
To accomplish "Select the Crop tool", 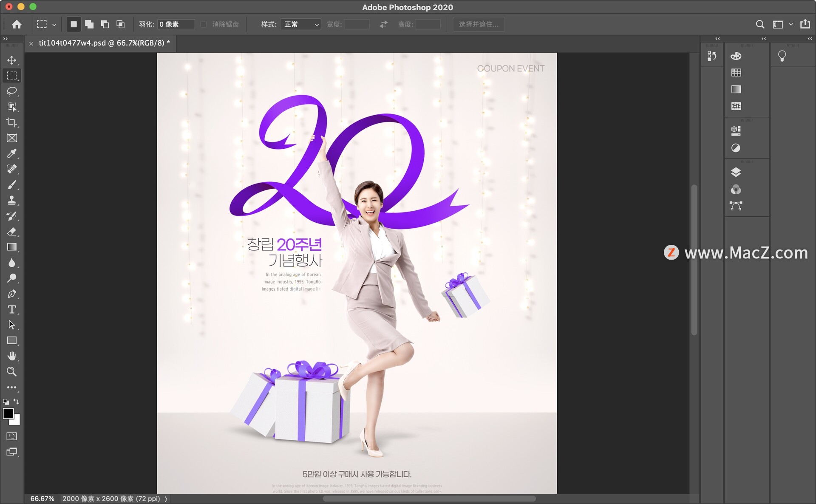I will (12, 122).
